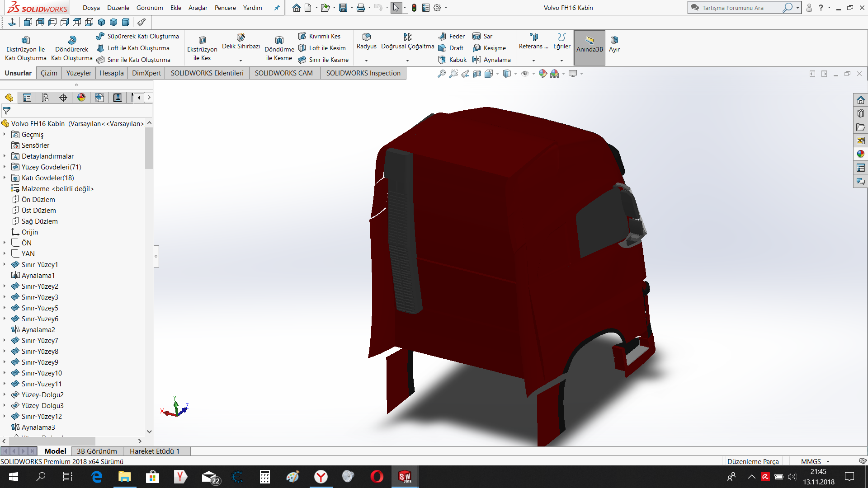Select the Kabuk shell tool

(x=453, y=60)
